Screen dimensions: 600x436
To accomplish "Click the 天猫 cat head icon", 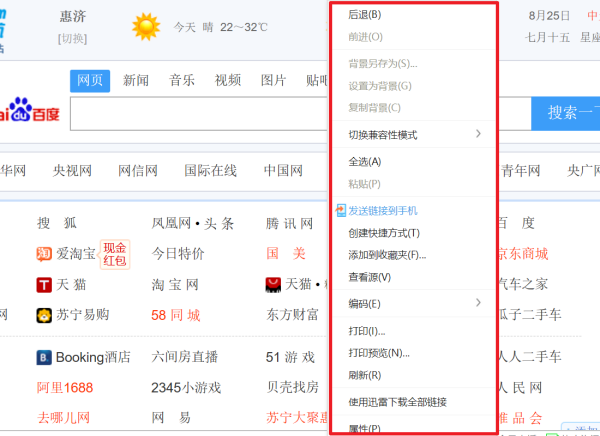I will 273,285.
